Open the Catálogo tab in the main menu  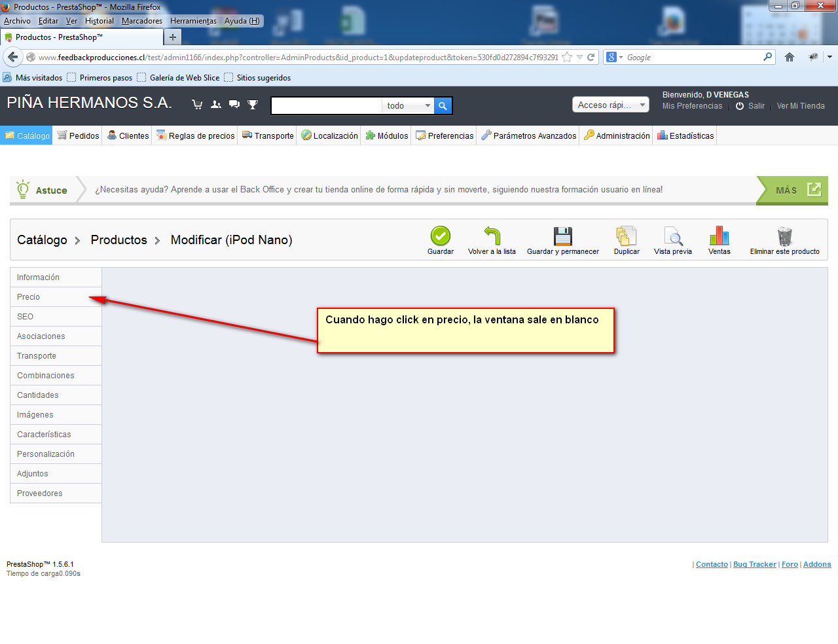click(x=27, y=135)
